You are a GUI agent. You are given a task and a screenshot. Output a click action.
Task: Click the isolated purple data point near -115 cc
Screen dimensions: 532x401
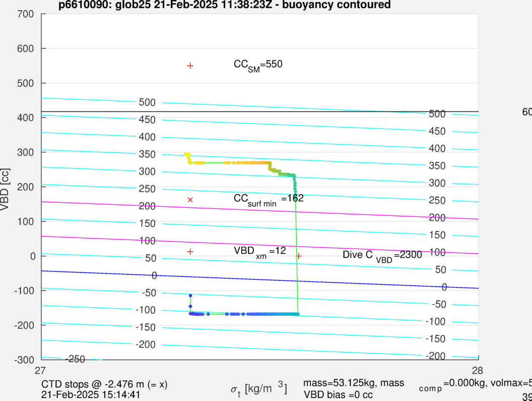coord(190,296)
